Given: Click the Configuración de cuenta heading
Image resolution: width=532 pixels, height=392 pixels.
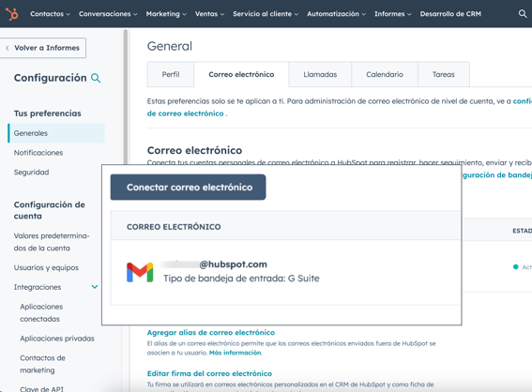Looking at the screenshot, I should coord(50,210).
